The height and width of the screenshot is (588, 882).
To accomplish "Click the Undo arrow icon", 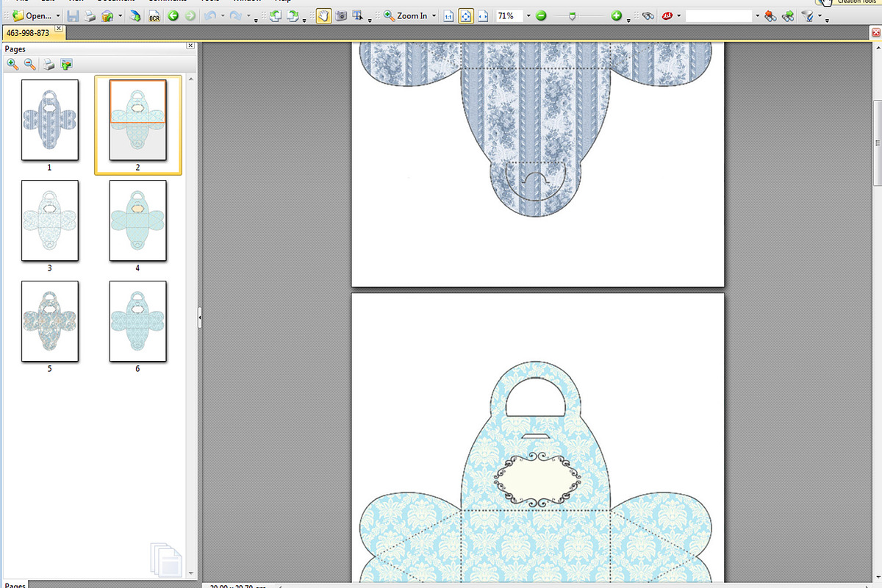I will (209, 15).
